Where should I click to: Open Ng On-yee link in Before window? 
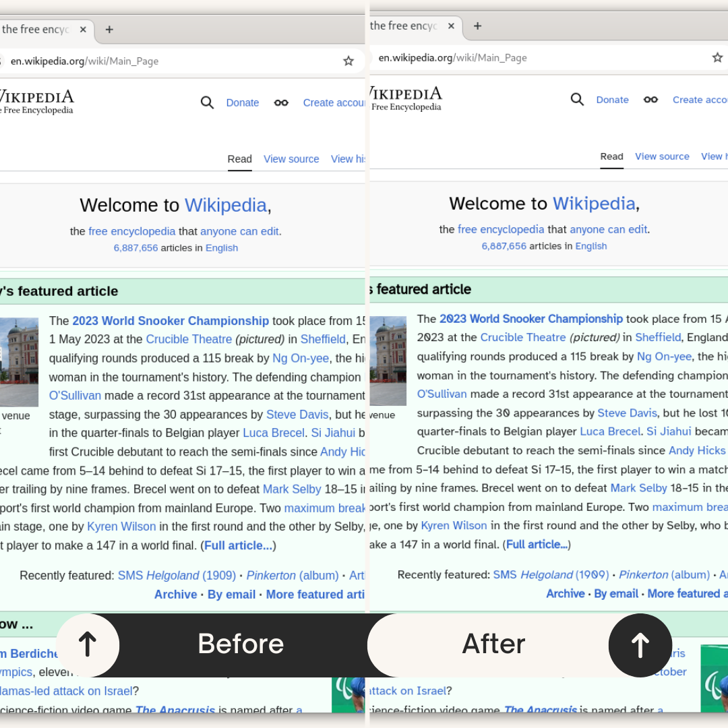(x=301, y=359)
